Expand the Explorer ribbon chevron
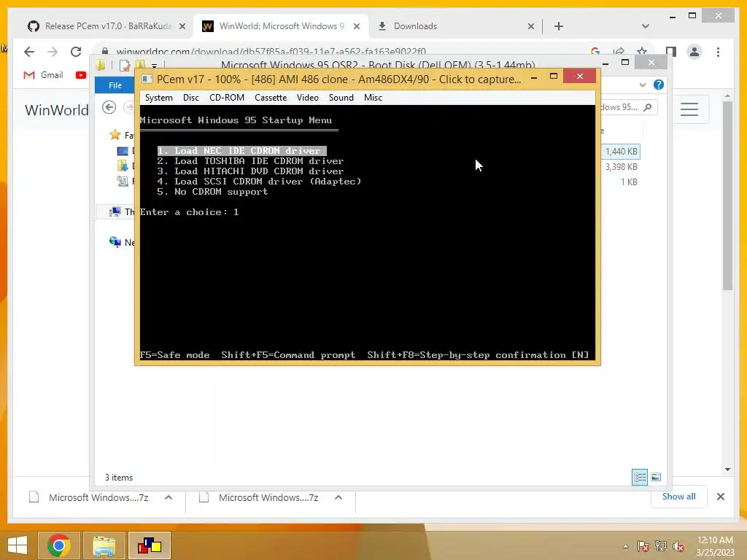747x560 pixels. tap(643, 85)
